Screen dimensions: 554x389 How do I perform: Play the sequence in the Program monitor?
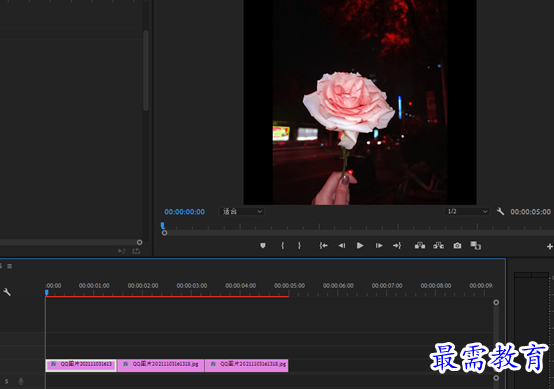coord(360,246)
